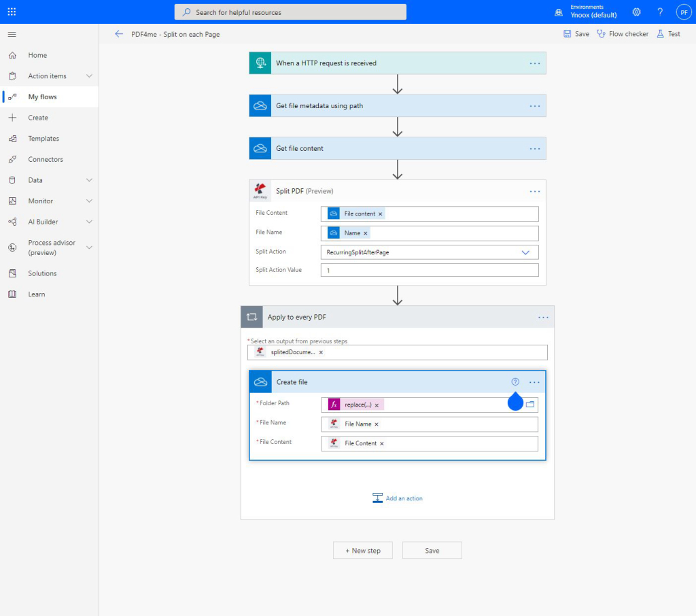Expand the Monitor sidebar section
Viewport: 696px width, 616px height.
click(89, 201)
